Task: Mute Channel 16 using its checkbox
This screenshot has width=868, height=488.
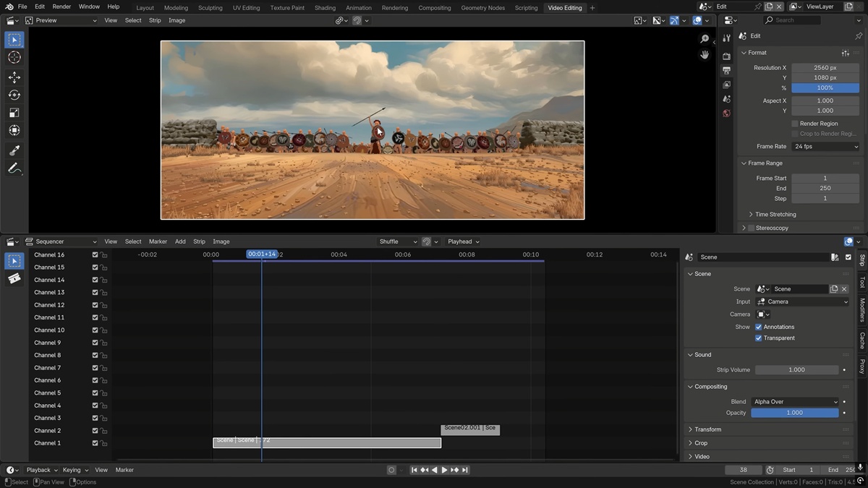Action: point(95,254)
